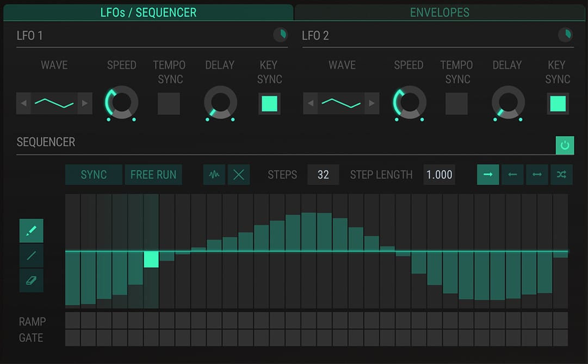Image resolution: width=588 pixels, height=364 pixels.
Task: Enable LFO 2 Tempo Sync
Action: point(456,103)
